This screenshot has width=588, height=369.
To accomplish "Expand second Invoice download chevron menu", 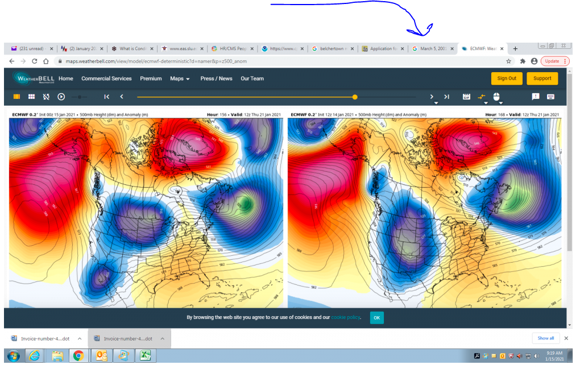I will coord(163,339).
